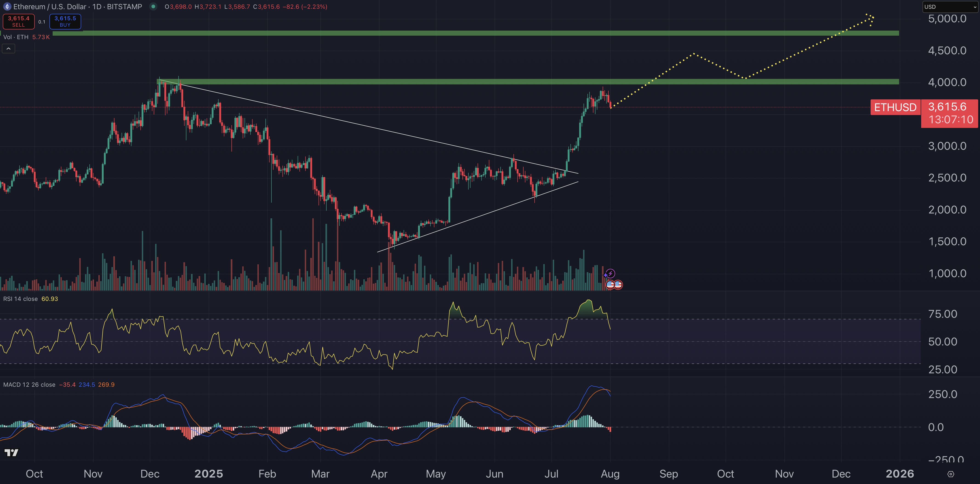Click the green market status dot

point(153,6)
